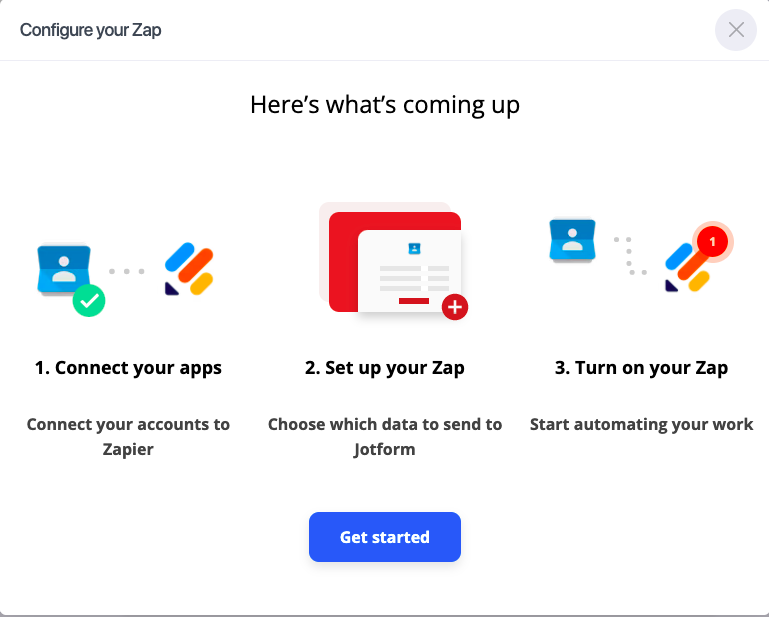Click "Choose which data to send" description

[x=384, y=437]
